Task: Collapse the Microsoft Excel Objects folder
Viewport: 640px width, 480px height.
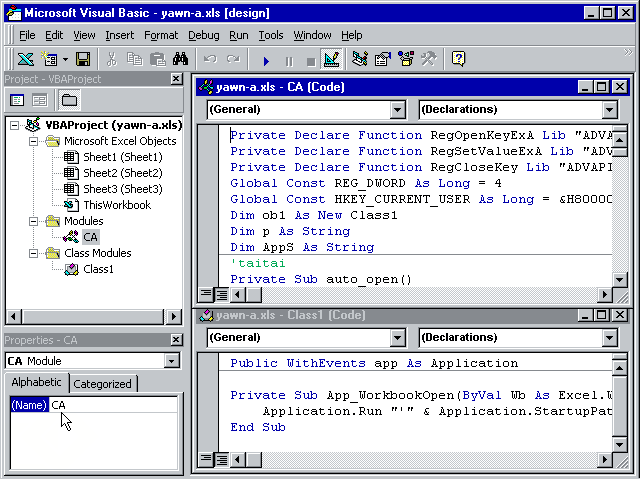Action: (33, 142)
